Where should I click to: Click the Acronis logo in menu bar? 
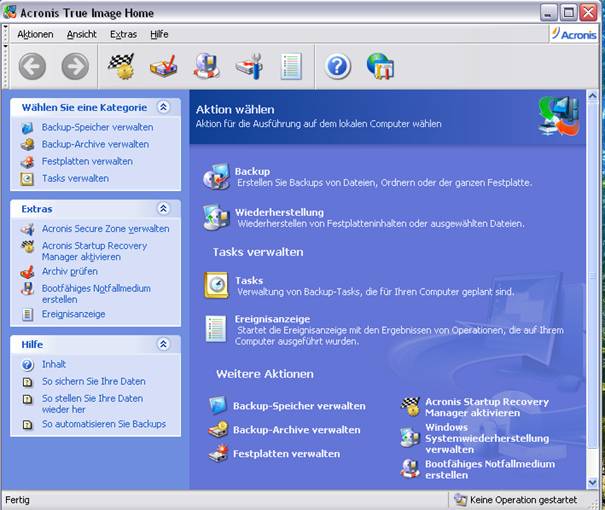(x=574, y=34)
